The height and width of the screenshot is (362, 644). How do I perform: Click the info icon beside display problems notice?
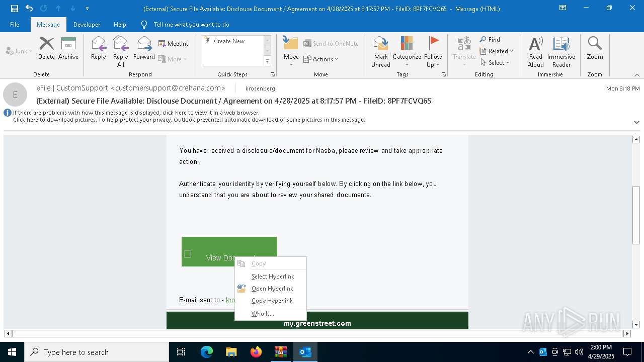[8, 113]
